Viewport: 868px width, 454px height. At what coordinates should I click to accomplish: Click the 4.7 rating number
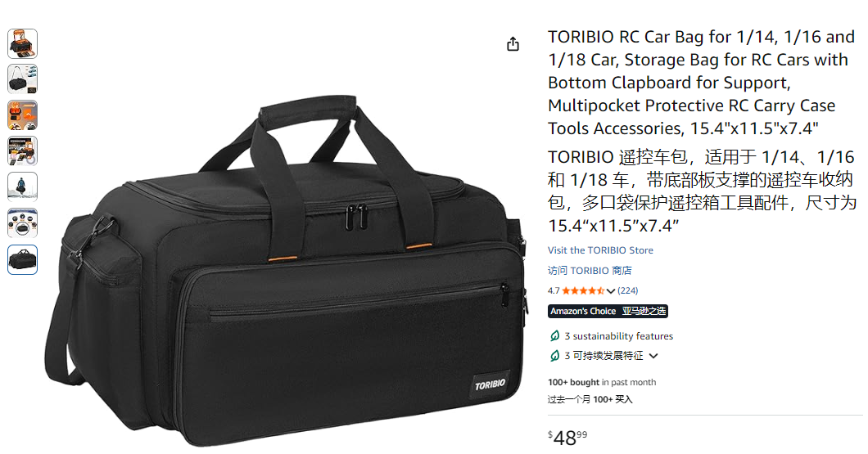tap(554, 290)
